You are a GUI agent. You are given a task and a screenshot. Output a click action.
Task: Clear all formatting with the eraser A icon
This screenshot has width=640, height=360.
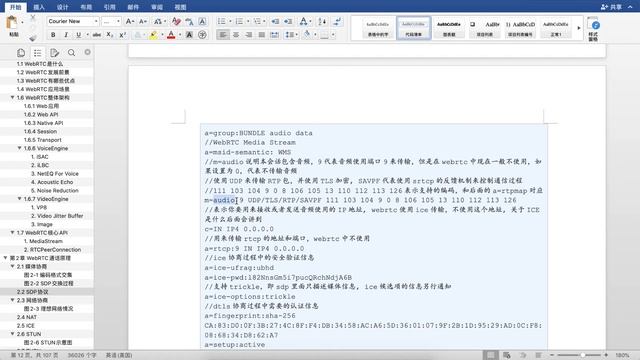coord(176,21)
